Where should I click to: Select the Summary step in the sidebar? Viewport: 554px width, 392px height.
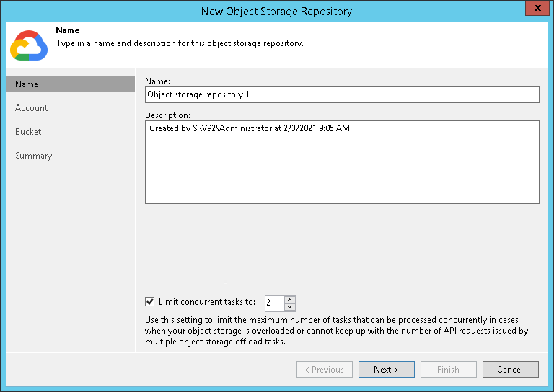click(x=34, y=156)
